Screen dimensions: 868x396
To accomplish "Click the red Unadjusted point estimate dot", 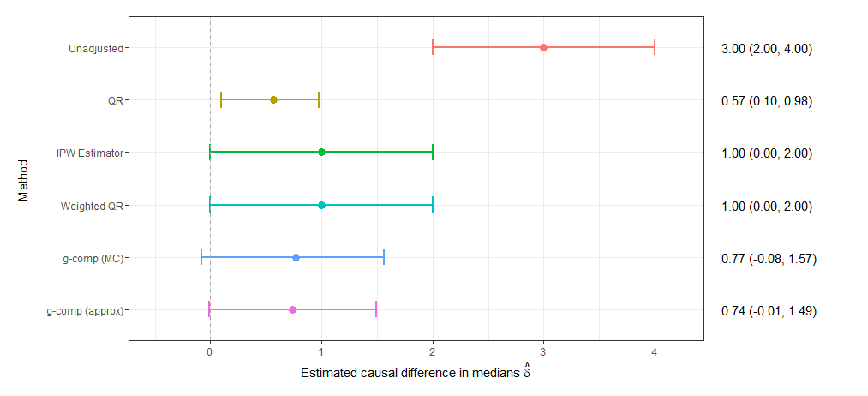I will click(x=543, y=48).
